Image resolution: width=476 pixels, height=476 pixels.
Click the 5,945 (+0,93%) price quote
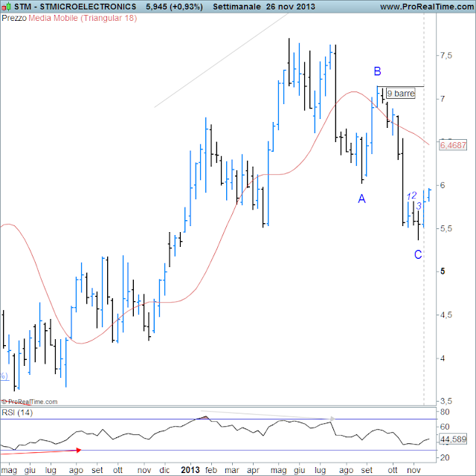point(174,7)
